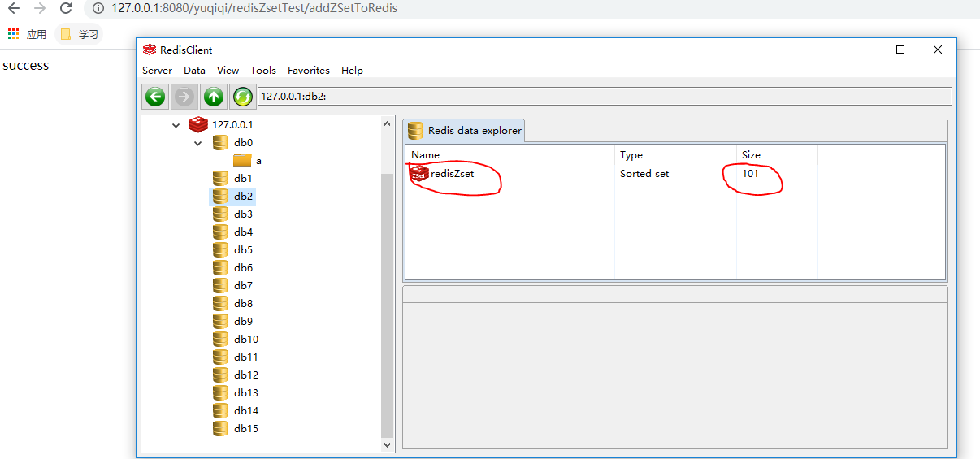Click the db13 database cylinder icon
The image size is (980, 459).
(x=220, y=392)
